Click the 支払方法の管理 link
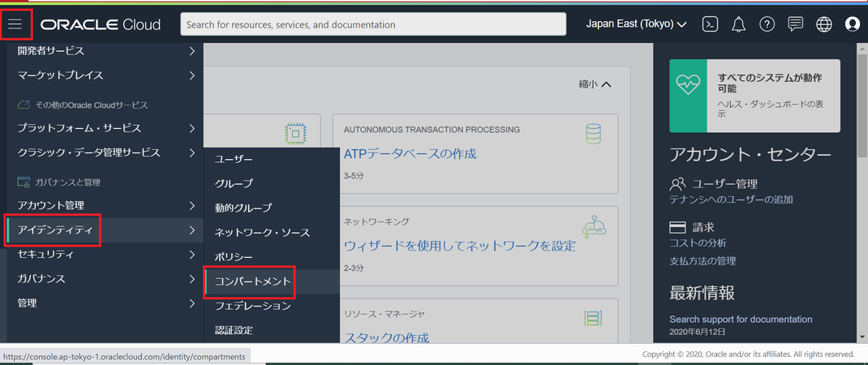 [703, 260]
